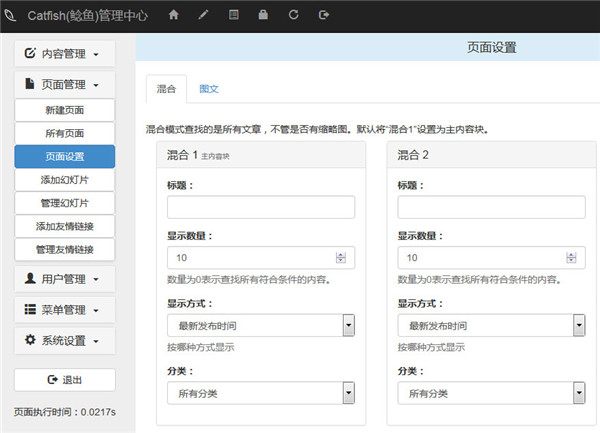Image resolution: width=600 pixels, height=433 pixels.
Task: Open 管理友情链接 sidebar link
Action: [64, 249]
